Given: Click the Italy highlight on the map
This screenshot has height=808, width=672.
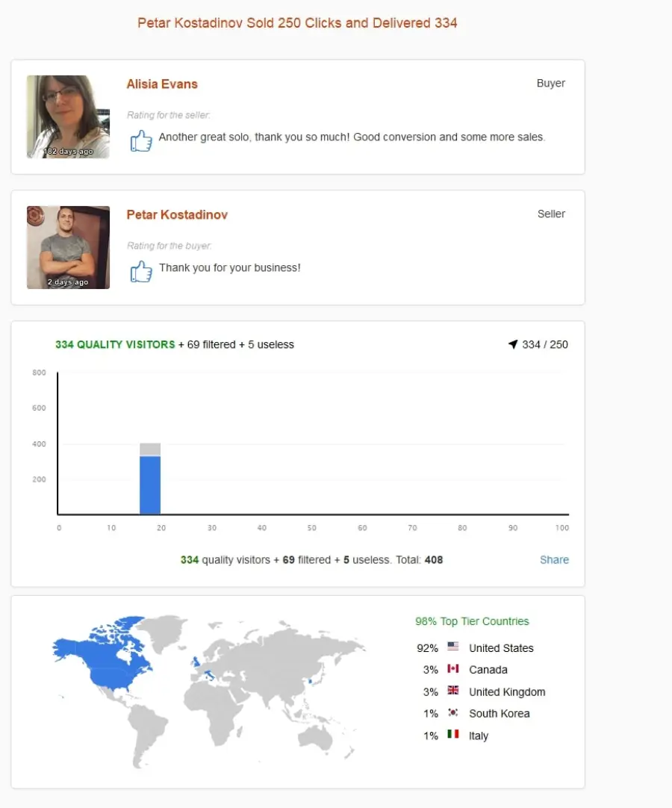Looking at the screenshot, I should pos(208,674).
